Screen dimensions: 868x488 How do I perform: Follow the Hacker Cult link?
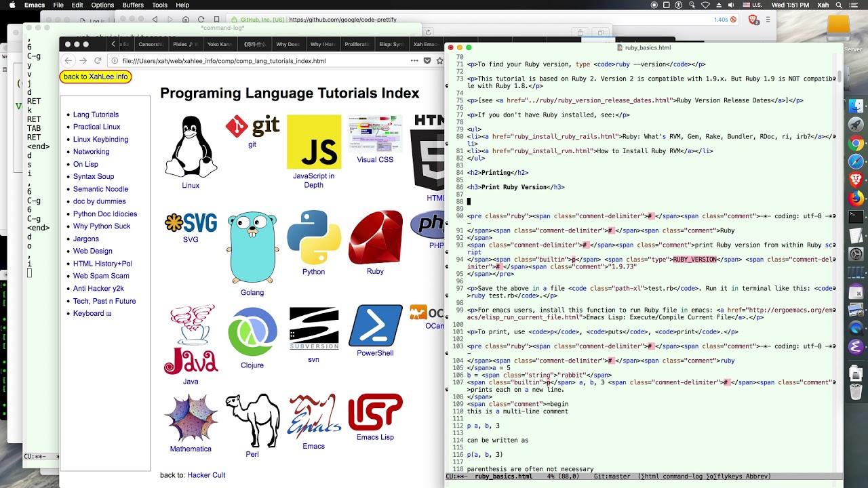point(206,475)
